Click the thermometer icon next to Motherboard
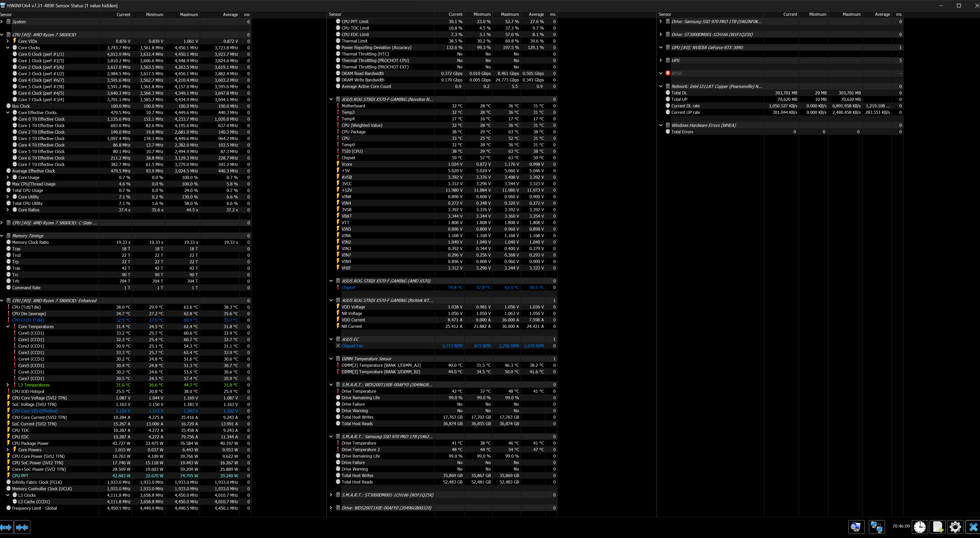The width and height of the screenshot is (980, 538). (338, 106)
